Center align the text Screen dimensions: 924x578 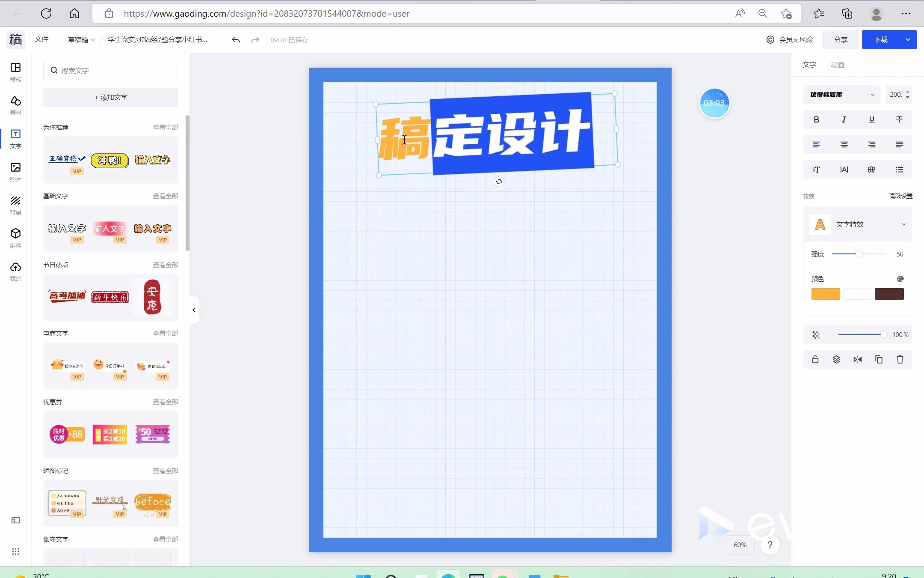[844, 145]
